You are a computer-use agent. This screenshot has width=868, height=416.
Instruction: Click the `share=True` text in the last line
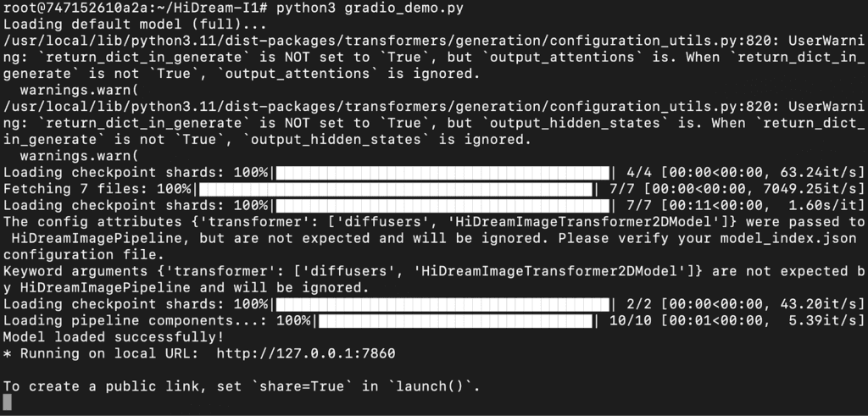(x=301, y=386)
